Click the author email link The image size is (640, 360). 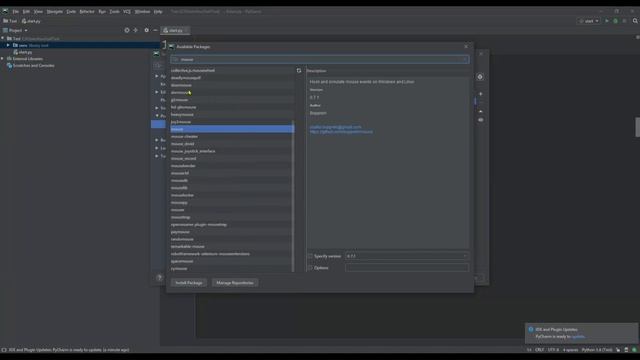[x=335, y=127]
